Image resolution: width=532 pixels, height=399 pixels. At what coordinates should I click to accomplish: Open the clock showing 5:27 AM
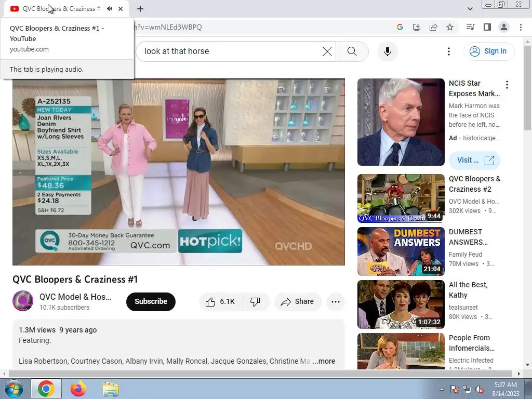[x=506, y=389]
